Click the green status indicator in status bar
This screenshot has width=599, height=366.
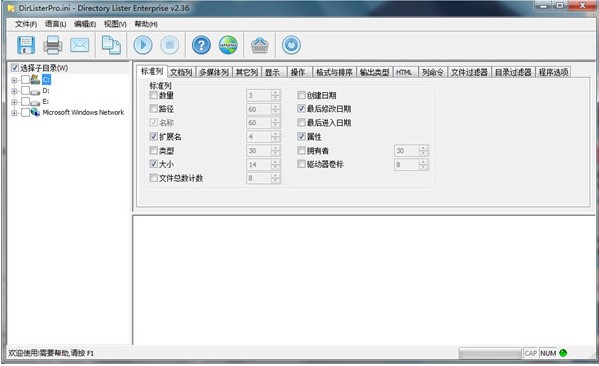pyautogui.click(x=563, y=353)
